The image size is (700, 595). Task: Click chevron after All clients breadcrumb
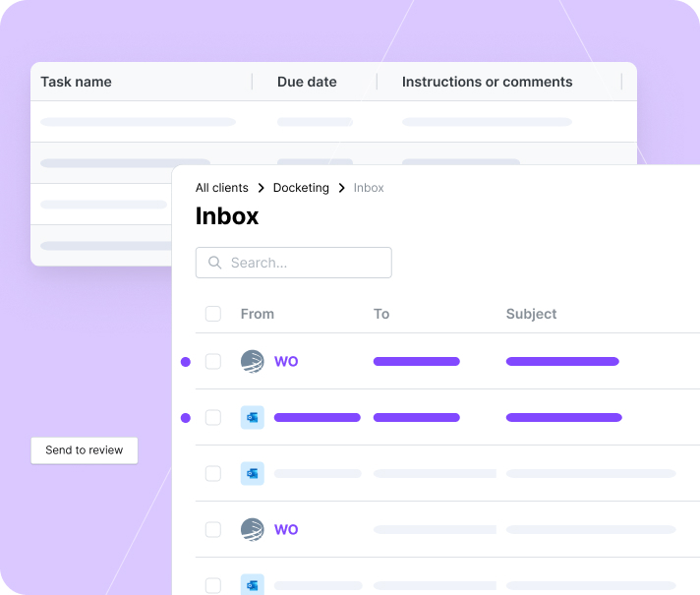pyautogui.click(x=262, y=188)
